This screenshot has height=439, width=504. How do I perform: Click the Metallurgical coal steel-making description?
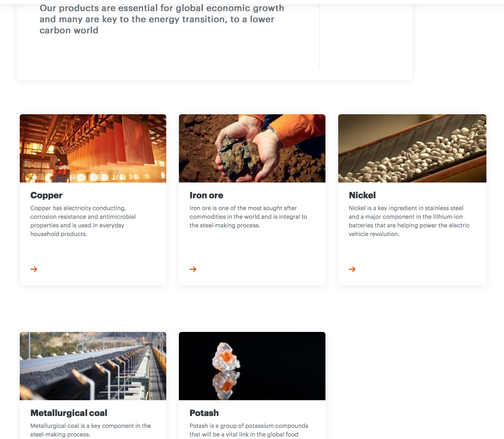coord(91,430)
